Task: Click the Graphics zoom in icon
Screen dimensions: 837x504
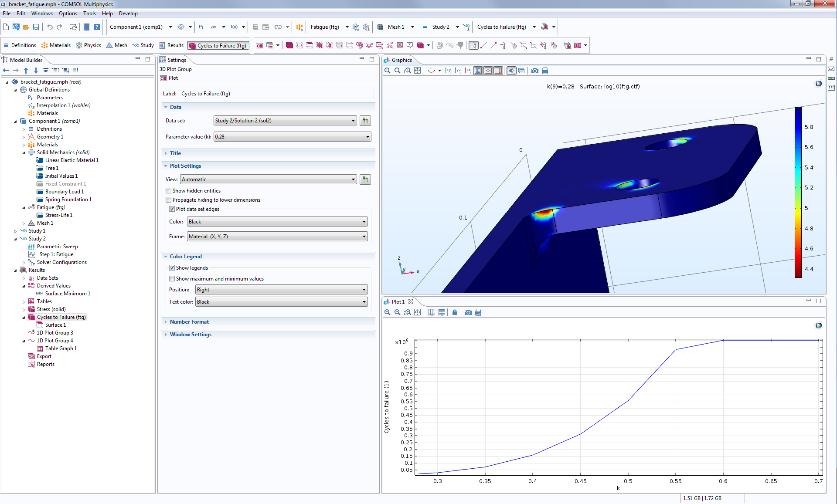Action: point(387,71)
